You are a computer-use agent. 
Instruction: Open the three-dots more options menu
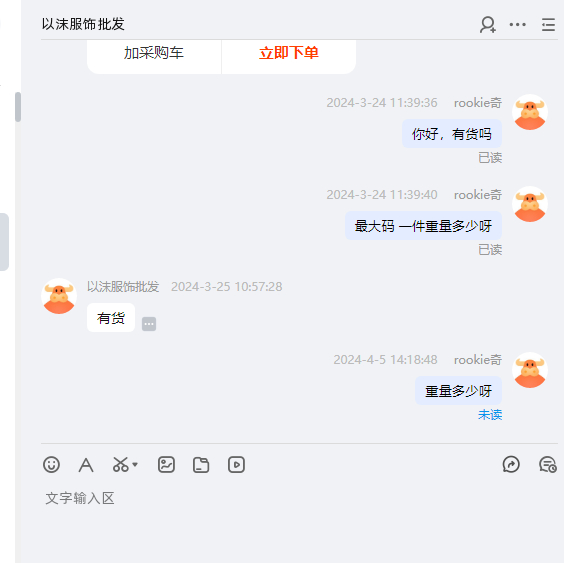(x=517, y=24)
